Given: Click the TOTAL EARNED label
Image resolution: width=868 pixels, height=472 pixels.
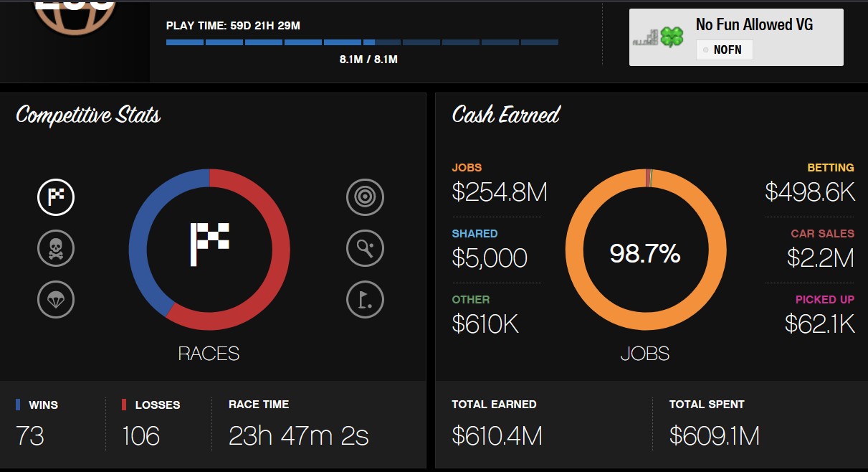Looking at the screenshot, I should (x=494, y=405).
